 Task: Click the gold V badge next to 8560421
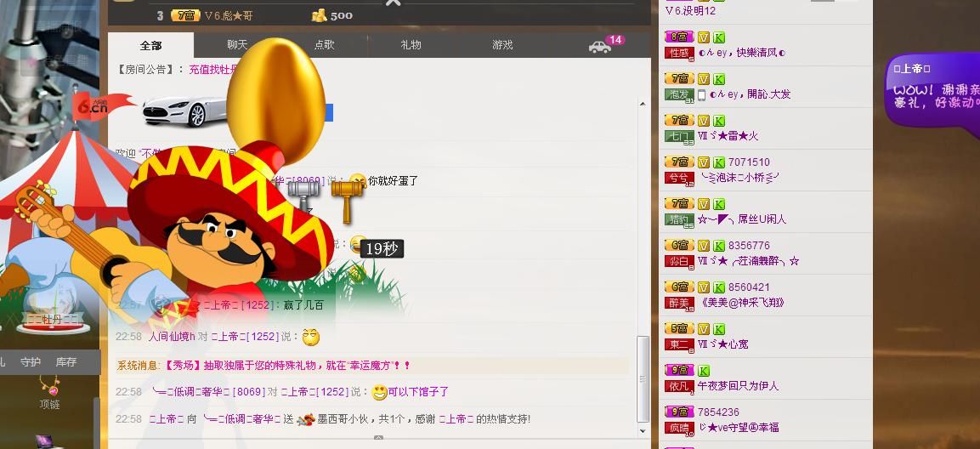click(x=704, y=287)
